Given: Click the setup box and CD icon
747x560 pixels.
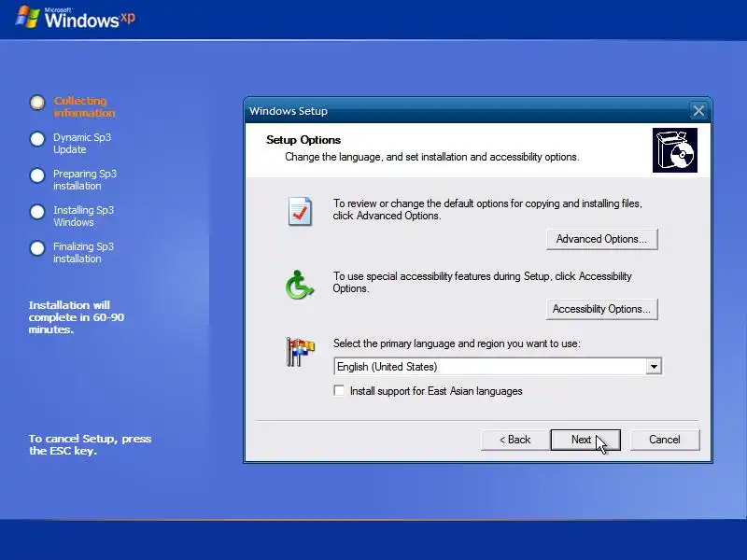Looking at the screenshot, I should [674, 150].
